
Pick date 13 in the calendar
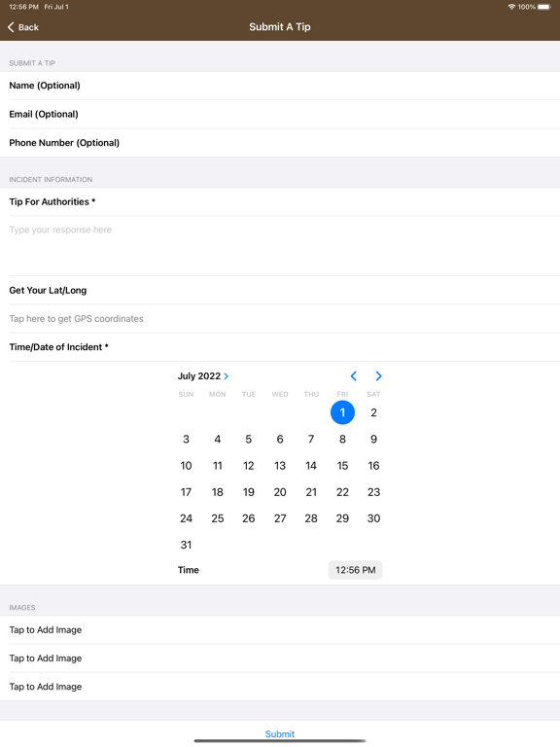point(280,466)
